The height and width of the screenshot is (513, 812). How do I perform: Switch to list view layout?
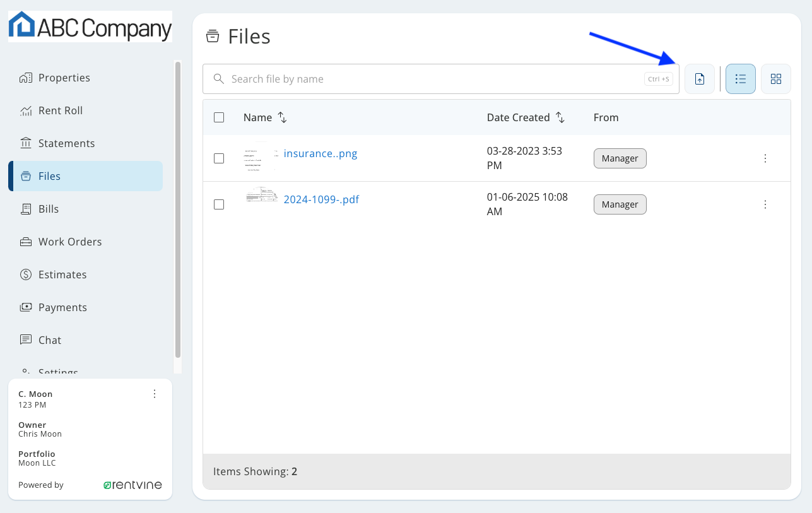[740, 79]
